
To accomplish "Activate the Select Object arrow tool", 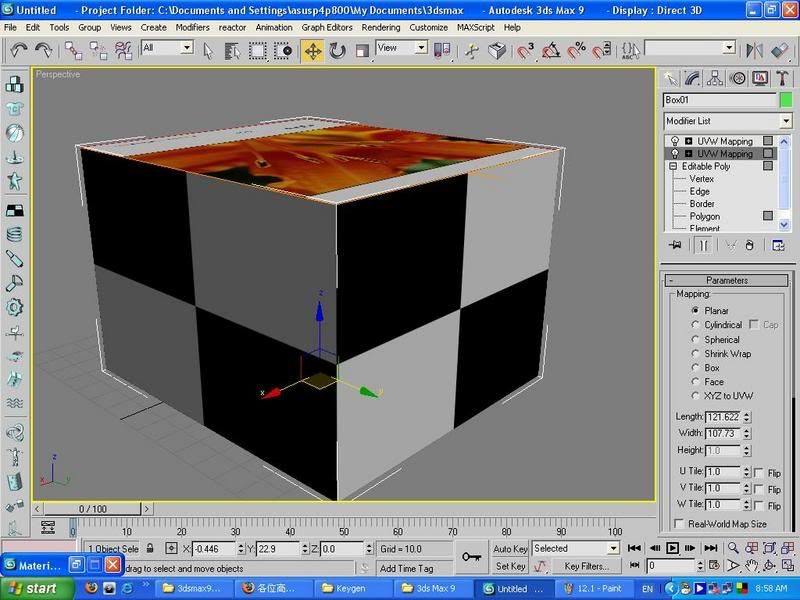I will point(208,51).
